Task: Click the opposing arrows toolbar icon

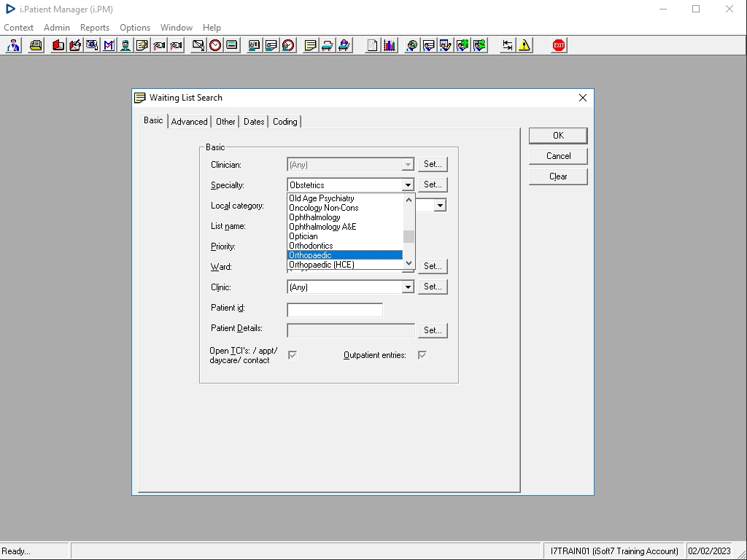Action: coord(508,45)
